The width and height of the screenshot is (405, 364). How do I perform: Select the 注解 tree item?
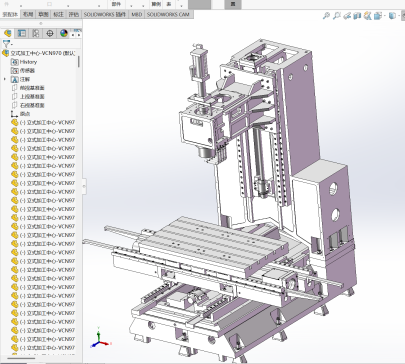click(x=25, y=79)
